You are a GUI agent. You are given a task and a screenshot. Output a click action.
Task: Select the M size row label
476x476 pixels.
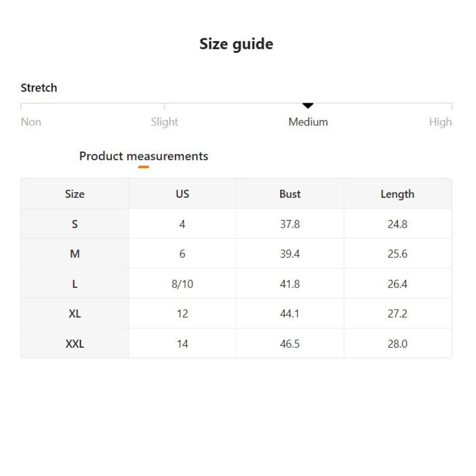(x=75, y=254)
